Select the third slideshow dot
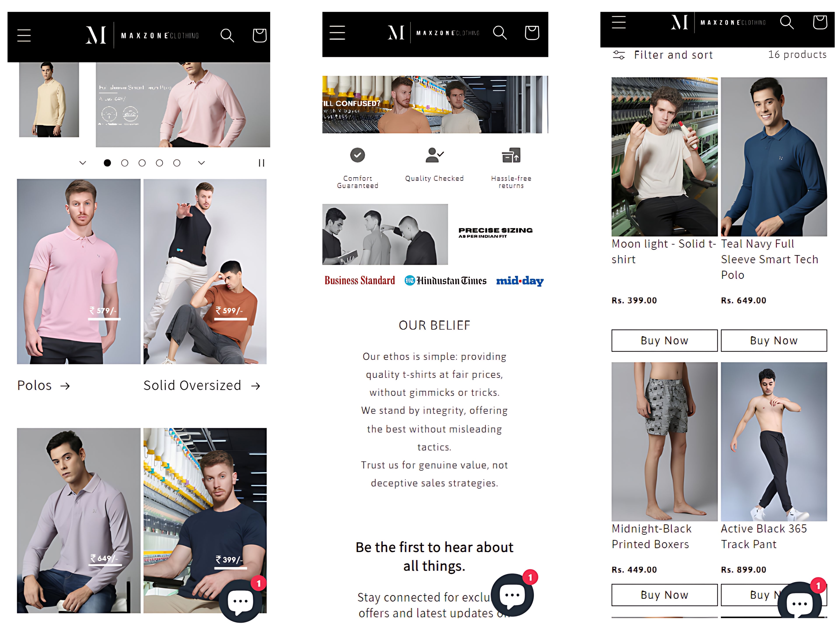The width and height of the screenshot is (840, 630). 142,163
